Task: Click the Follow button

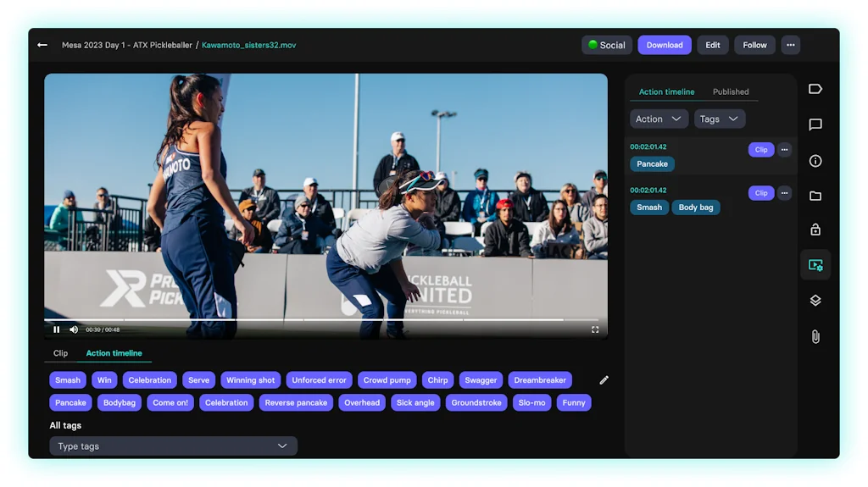Action: click(754, 45)
